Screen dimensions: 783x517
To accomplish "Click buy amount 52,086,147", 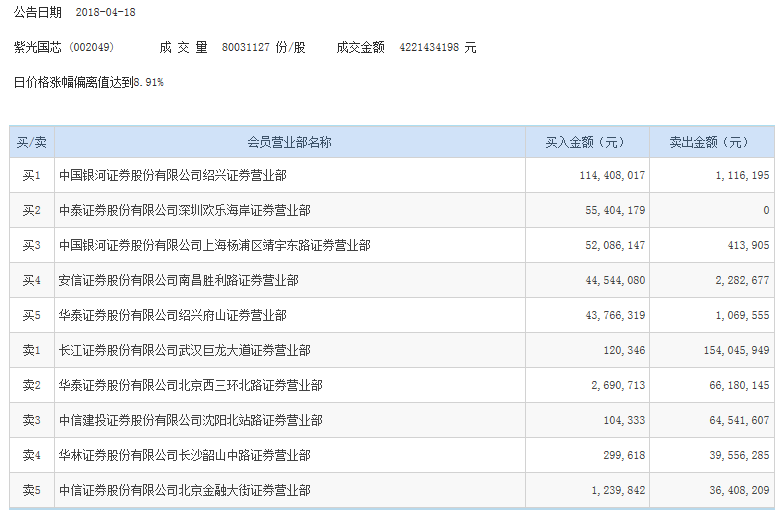I will 615,245.
